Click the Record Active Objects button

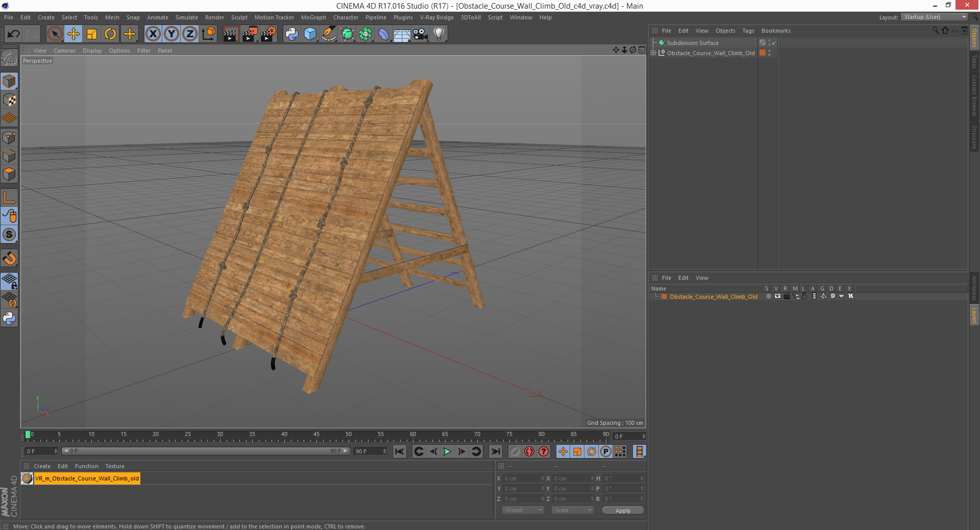click(515, 451)
